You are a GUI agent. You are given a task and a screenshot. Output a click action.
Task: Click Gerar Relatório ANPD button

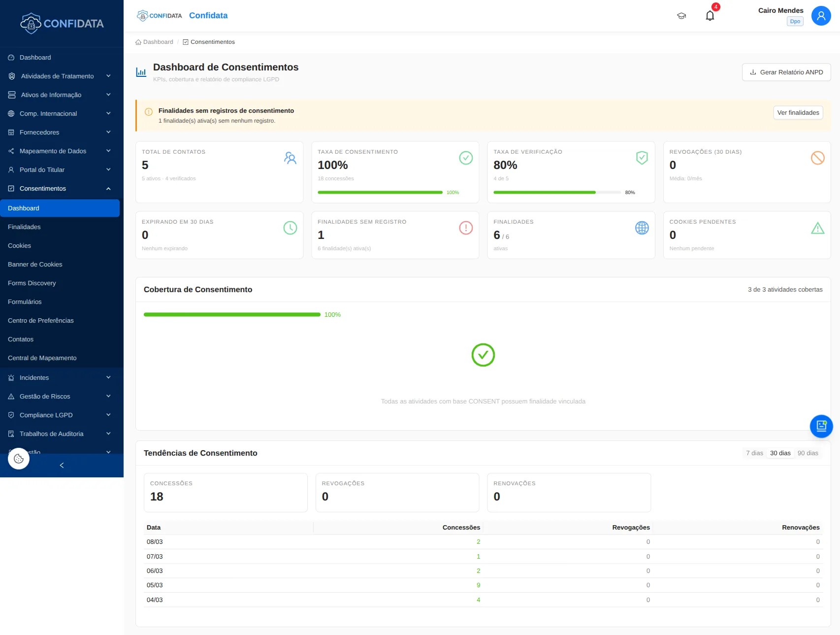[786, 72]
